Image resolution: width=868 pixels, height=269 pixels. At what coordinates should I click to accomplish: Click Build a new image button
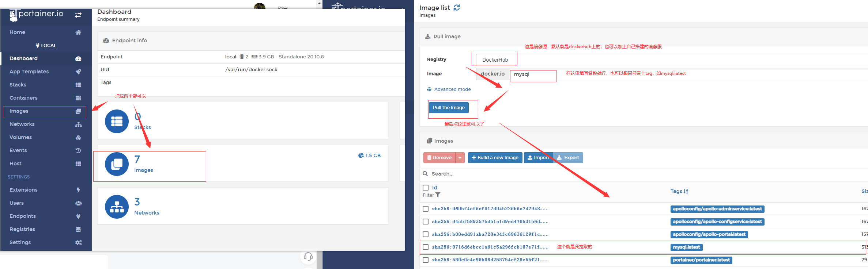(495, 158)
